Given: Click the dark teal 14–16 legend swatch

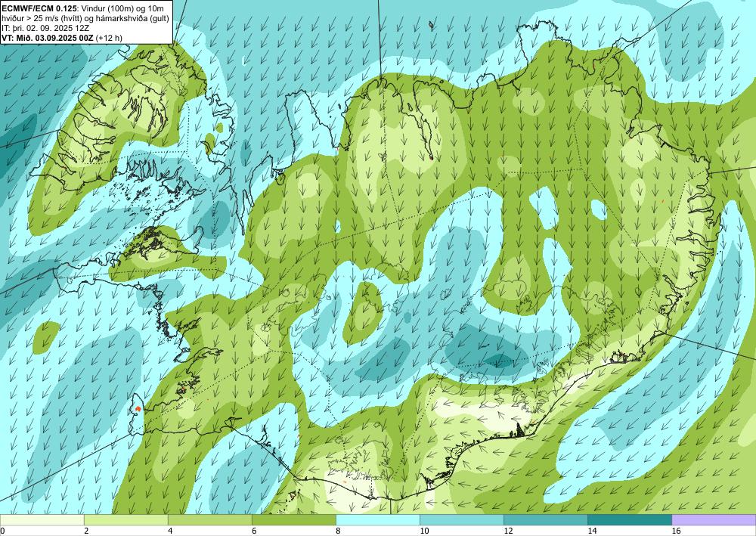Looking at the screenshot, I should (x=630, y=519).
